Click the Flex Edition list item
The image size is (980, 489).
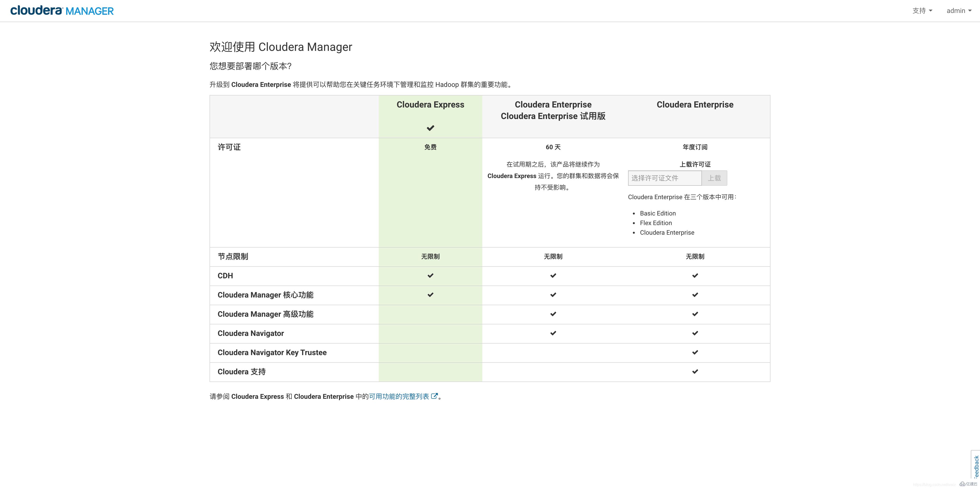[x=656, y=223]
